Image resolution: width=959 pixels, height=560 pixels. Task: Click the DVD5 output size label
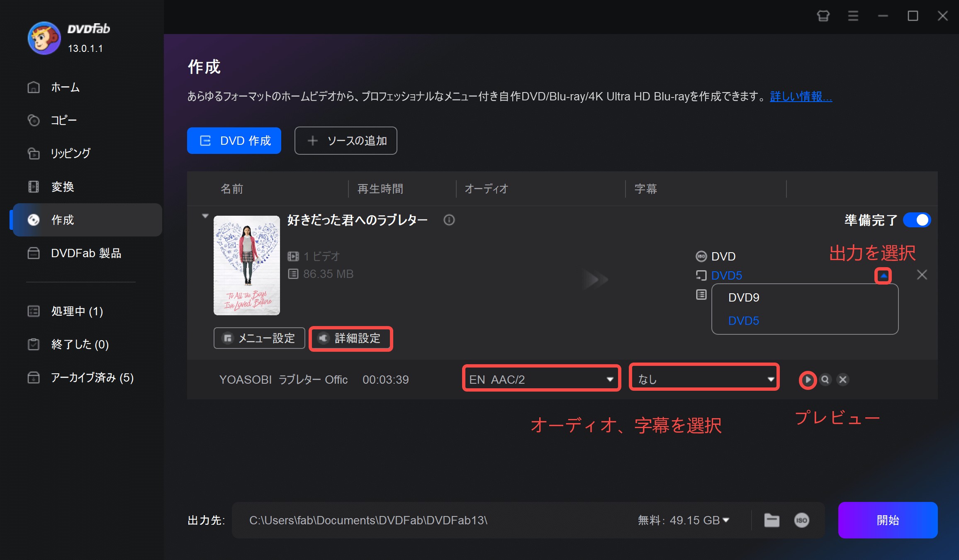point(727,275)
